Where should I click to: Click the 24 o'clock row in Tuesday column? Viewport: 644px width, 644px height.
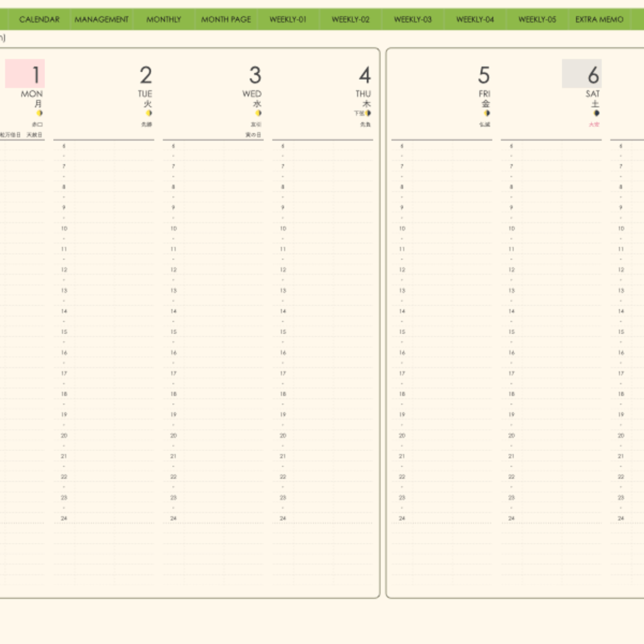tap(104, 518)
